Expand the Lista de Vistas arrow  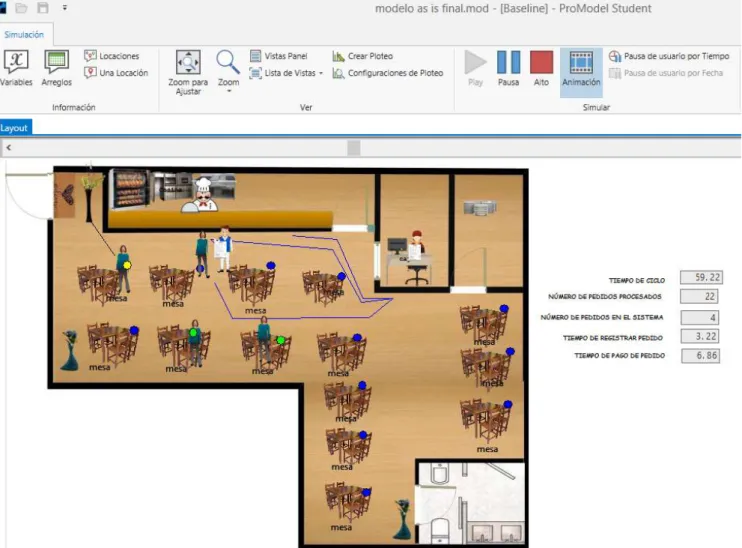point(321,73)
